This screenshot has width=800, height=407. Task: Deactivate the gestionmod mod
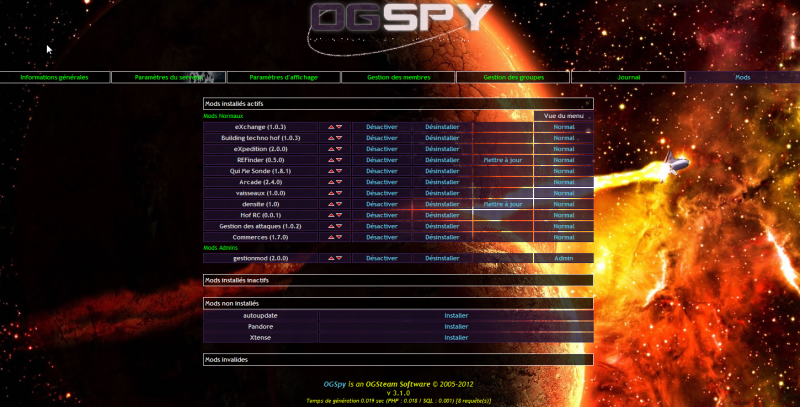click(382, 259)
